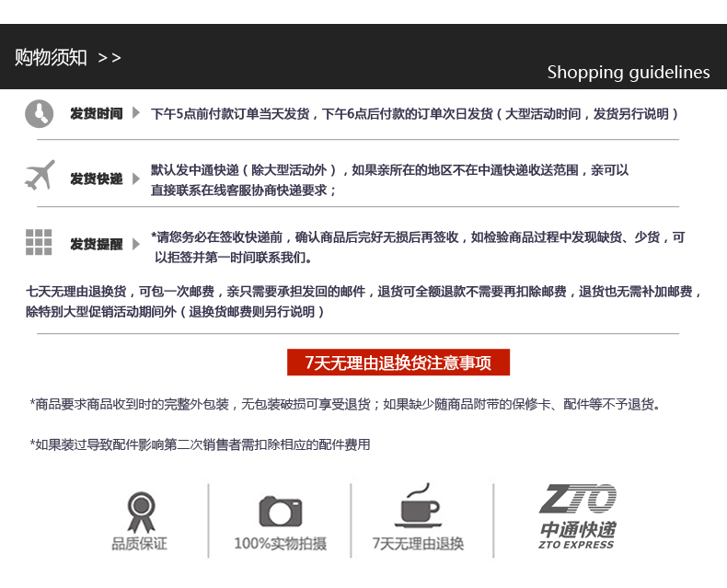Click the 7天无理由退换 caption
727x588 pixels.
418,544
